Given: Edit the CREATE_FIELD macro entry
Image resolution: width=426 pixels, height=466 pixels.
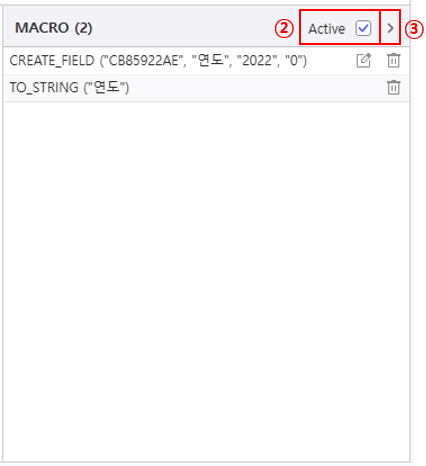Looking at the screenshot, I should pos(363,60).
